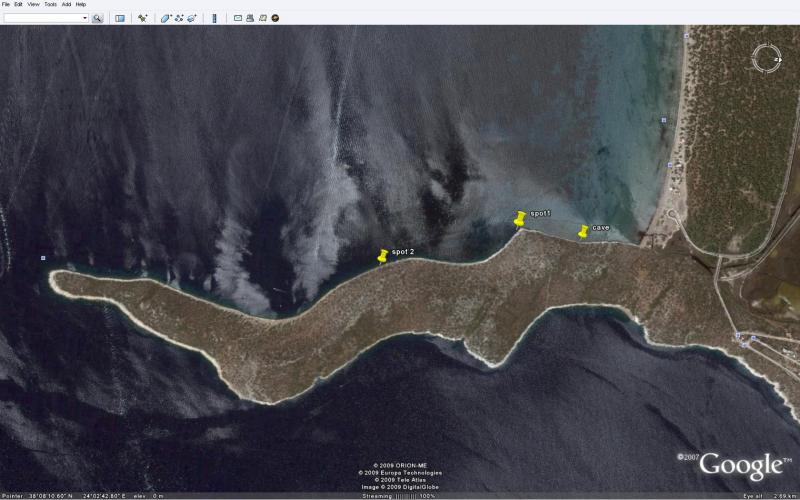Click the round dark icon at toolbar end
Viewport: 800px width, 500px height.
274,18
